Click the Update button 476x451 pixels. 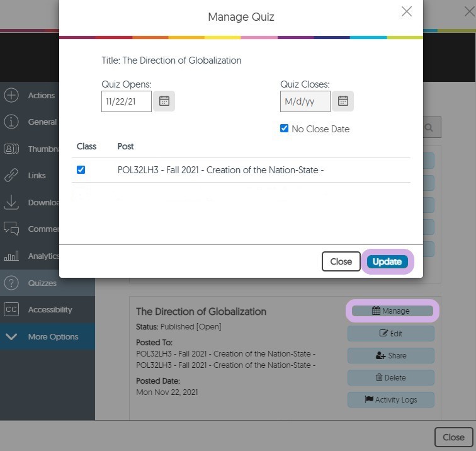pyautogui.click(x=387, y=261)
